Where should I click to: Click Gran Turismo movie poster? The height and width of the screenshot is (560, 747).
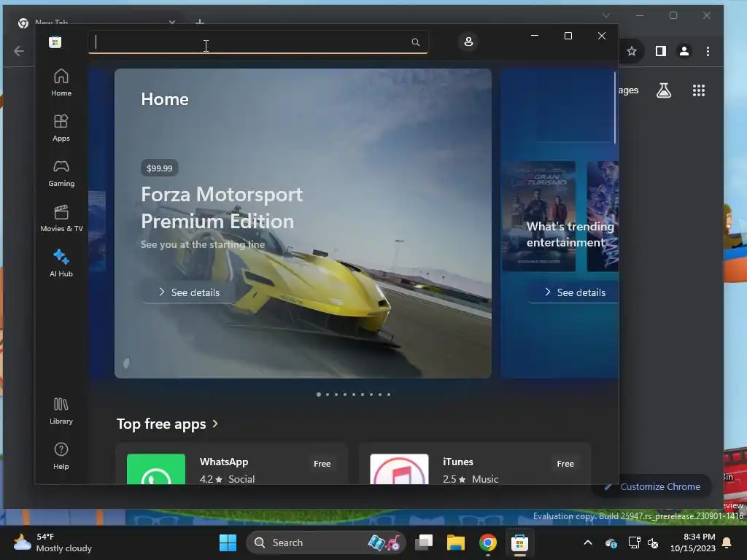(x=539, y=216)
